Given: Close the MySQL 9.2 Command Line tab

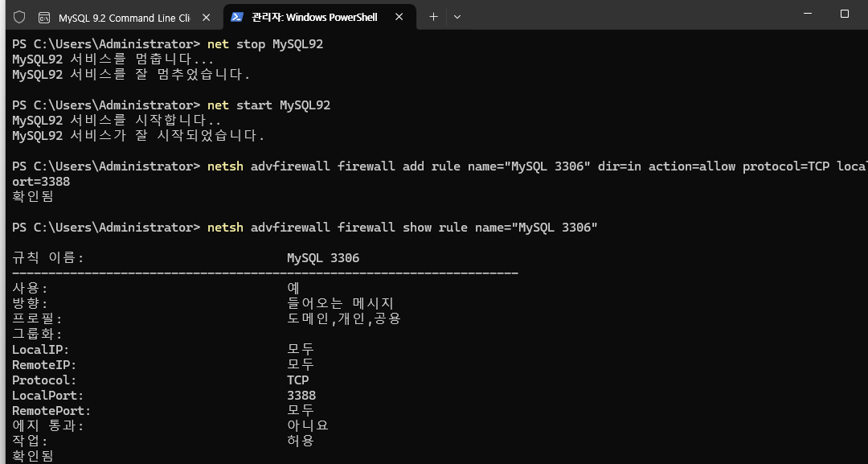Looking at the screenshot, I should [206, 18].
